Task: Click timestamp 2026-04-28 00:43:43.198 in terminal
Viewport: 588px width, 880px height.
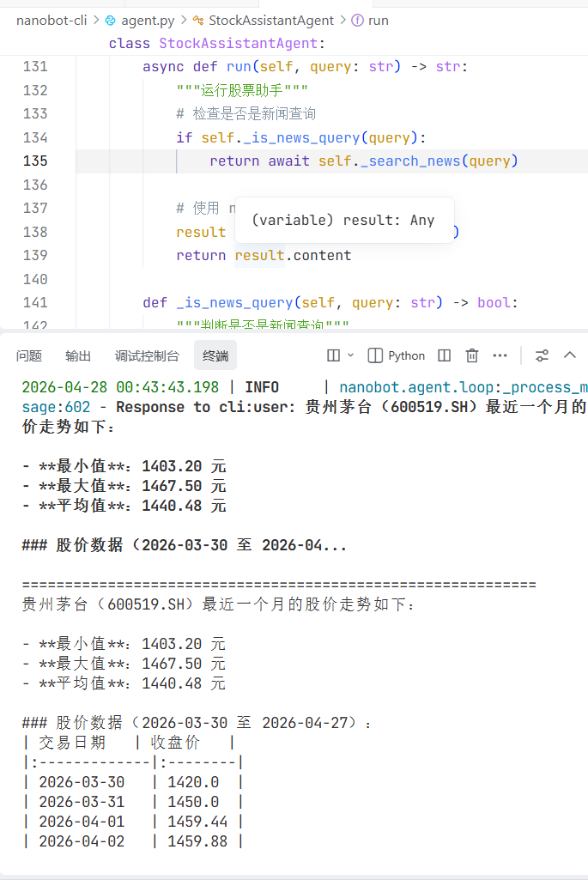Action: pos(120,387)
